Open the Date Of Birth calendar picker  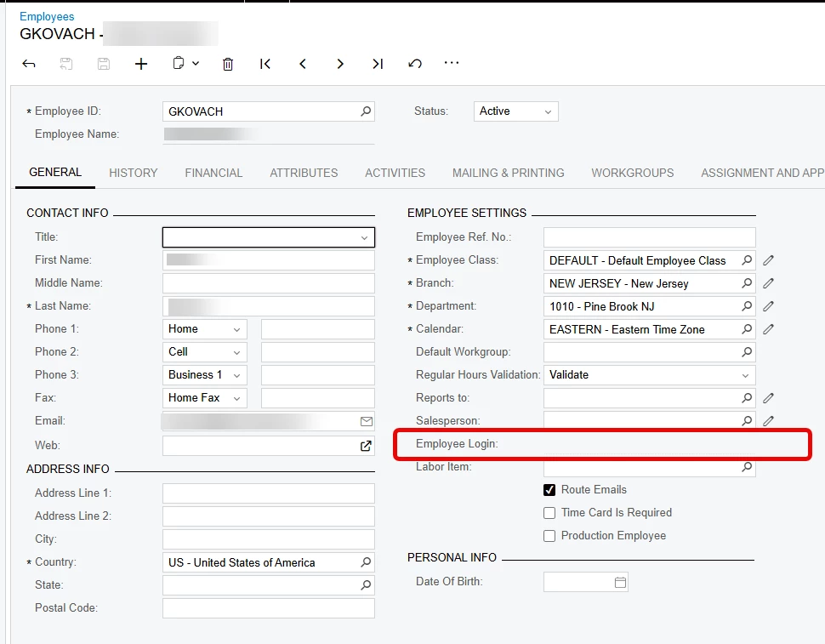(x=620, y=582)
